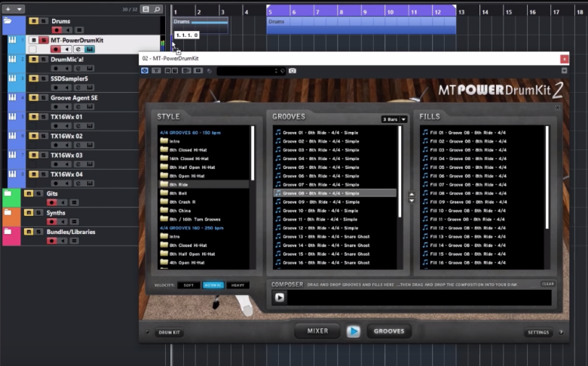Solo the SSDSampler5 track
The width and height of the screenshot is (588, 366).
tap(44, 78)
